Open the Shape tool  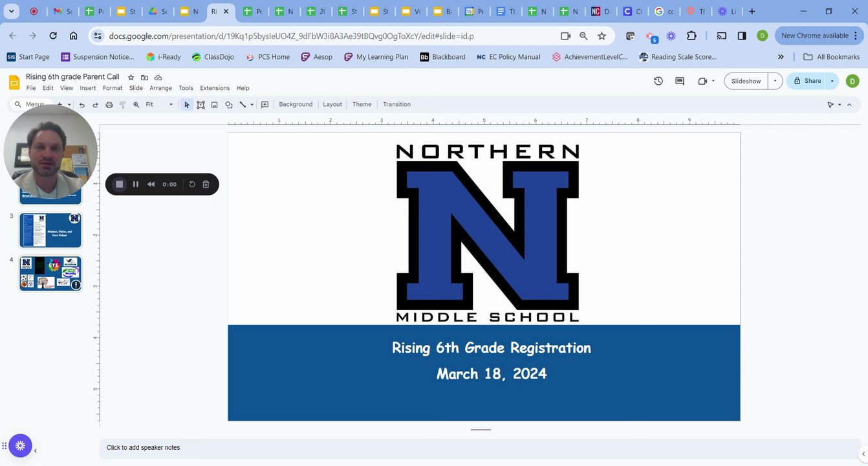(229, 104)
